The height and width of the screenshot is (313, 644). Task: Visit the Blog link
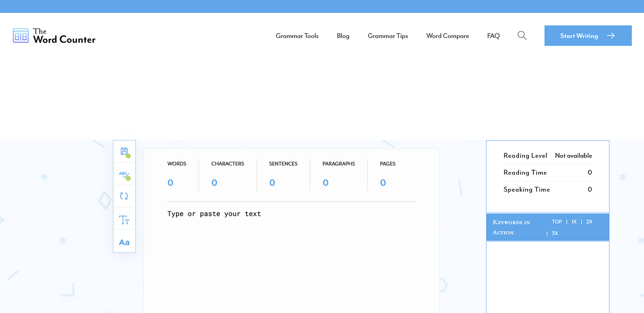click(x=343, y=36)
